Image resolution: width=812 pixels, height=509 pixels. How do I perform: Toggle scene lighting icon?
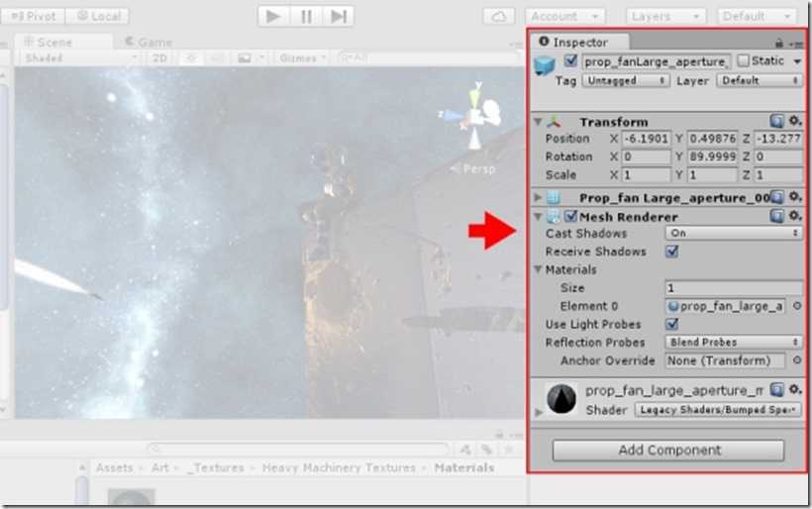click(191, 58)
